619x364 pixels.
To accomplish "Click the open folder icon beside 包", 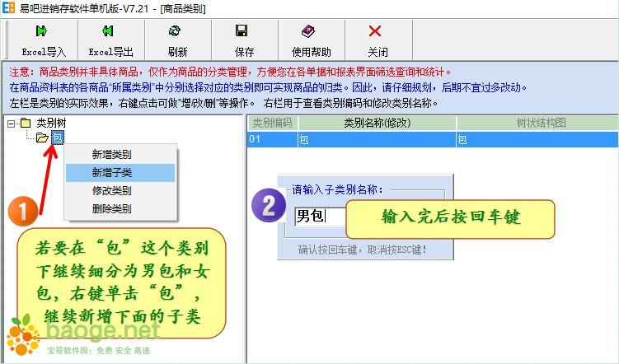I will [x=42, y=138].
